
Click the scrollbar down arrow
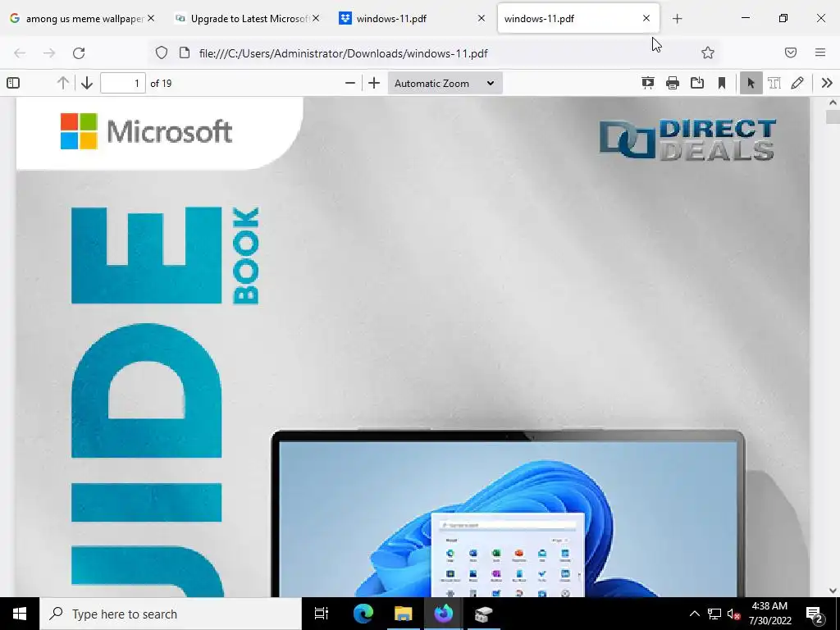tap(833, 591)
